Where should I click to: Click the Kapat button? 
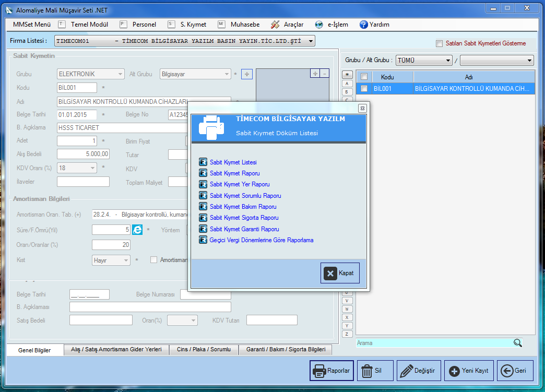coord(340,273)
